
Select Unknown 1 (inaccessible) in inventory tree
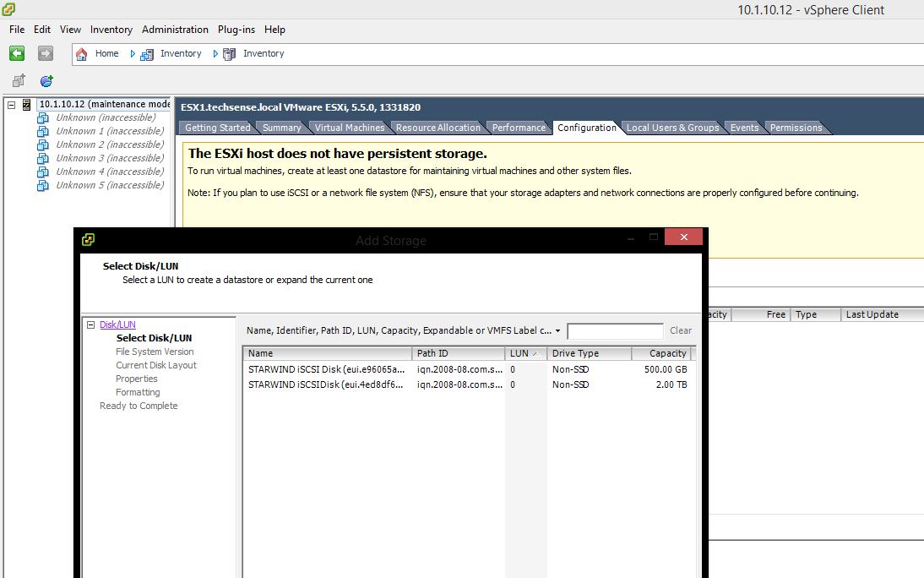pos(110,132)
